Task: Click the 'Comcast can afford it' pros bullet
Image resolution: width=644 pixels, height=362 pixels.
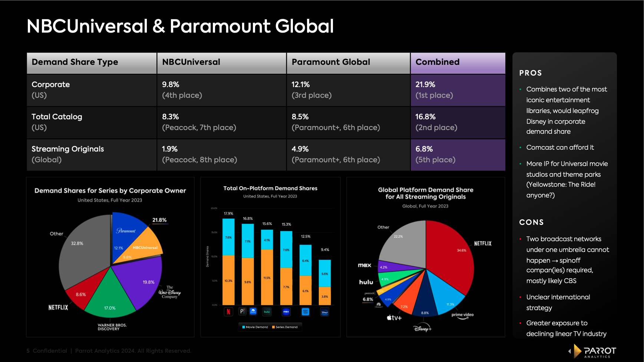Action: click(x=560, y=147)
